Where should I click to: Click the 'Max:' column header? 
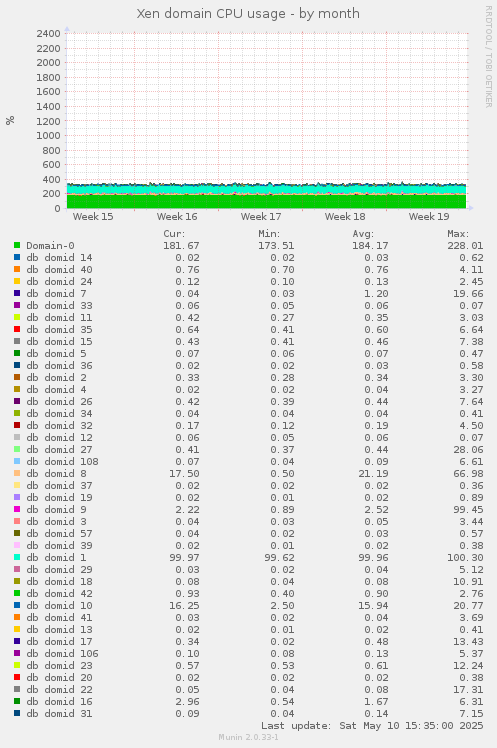pyautogui.click(x=458, y=234)
